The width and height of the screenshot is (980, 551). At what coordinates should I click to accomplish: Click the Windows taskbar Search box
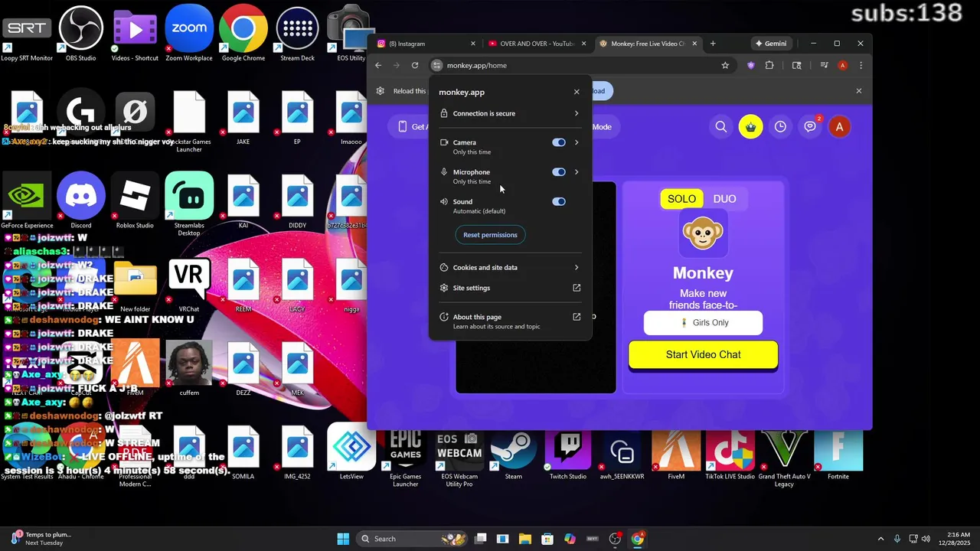410,539
